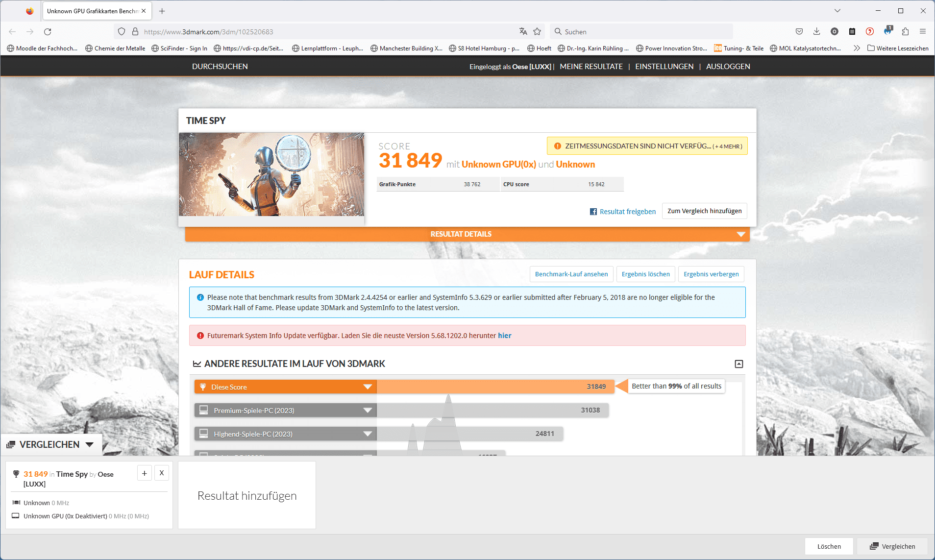This screenshot has width=935, height=560.
Task: Open the Pocket save icon in toolbar
Action: (x=799, y=31)
